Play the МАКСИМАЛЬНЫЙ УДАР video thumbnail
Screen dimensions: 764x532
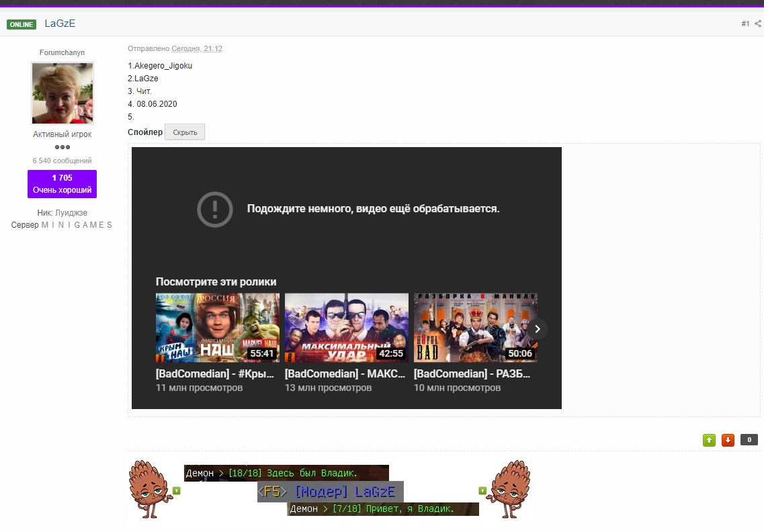[x=346, y=328]
